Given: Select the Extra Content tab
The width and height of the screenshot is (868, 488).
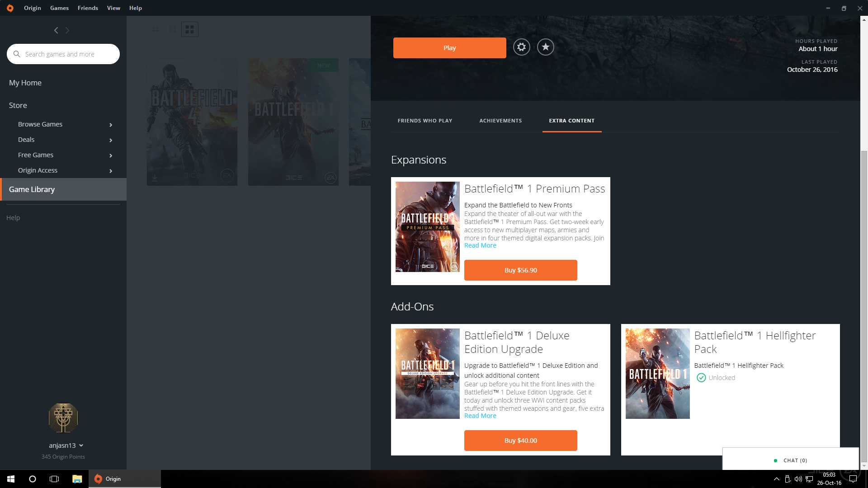Looking at the screenshot, I should point(572,121).
